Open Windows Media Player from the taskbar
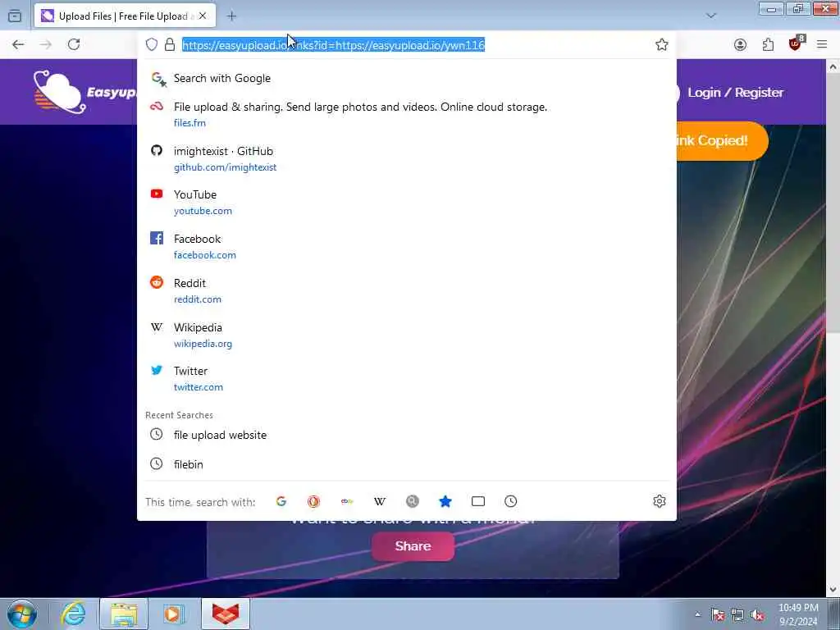Viewport: 840px width, 630px height. (173, 614)
